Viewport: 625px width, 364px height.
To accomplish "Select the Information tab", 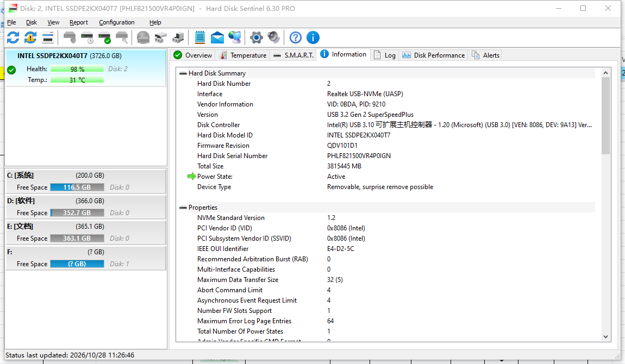I will (x=343, y=54).
